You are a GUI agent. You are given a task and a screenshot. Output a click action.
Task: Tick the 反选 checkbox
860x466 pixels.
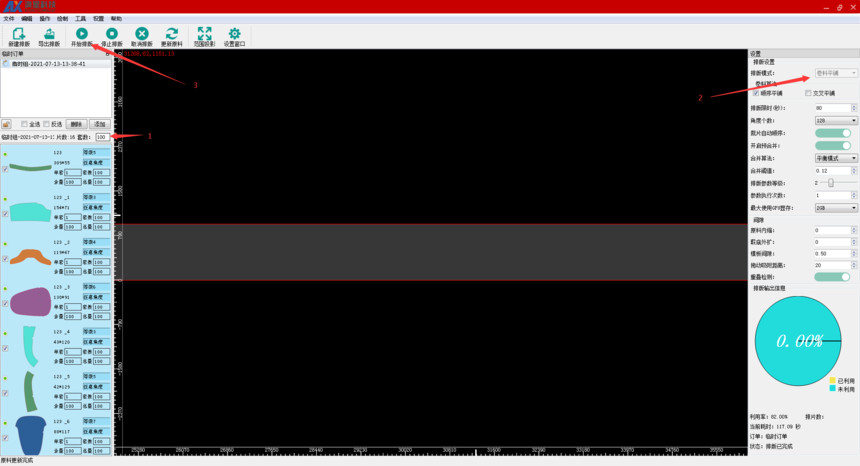[47, 124]
